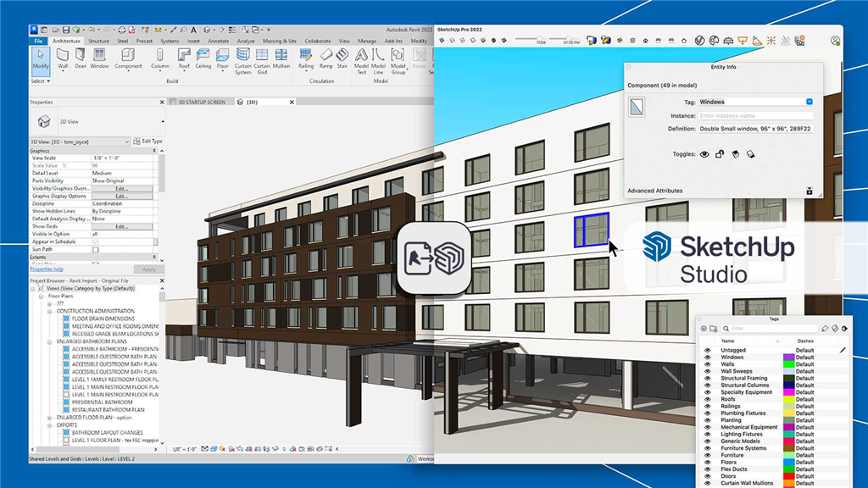This screenshot has width=868, height=488.
Task: Toggle the Sun Path checkbox
Action: click(95, 250)
